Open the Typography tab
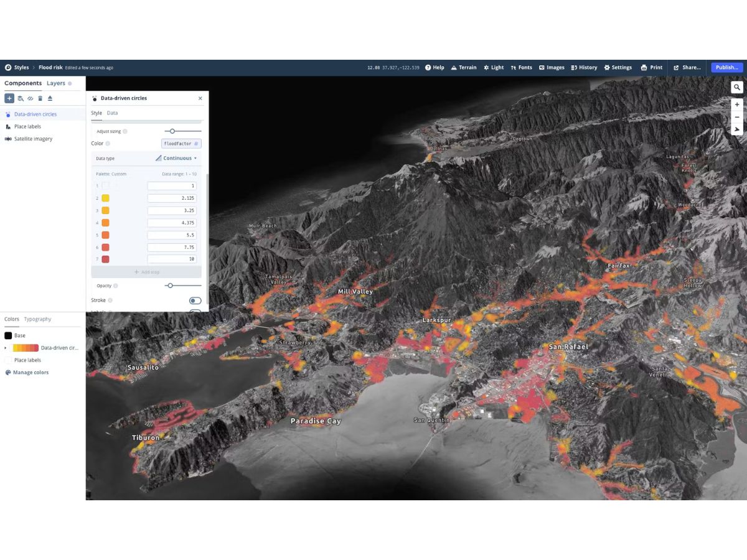The width and height of the screenshot is (747, 560). pyautogui.click(x=38, y=319)
